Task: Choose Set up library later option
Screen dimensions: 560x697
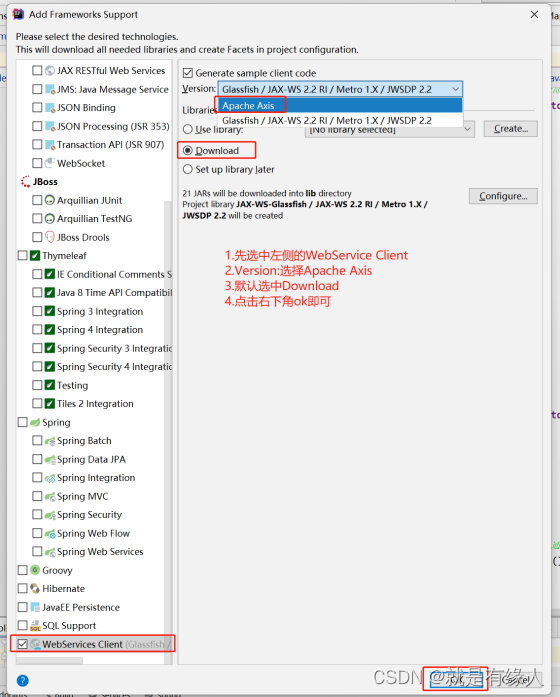Action: 188,169
